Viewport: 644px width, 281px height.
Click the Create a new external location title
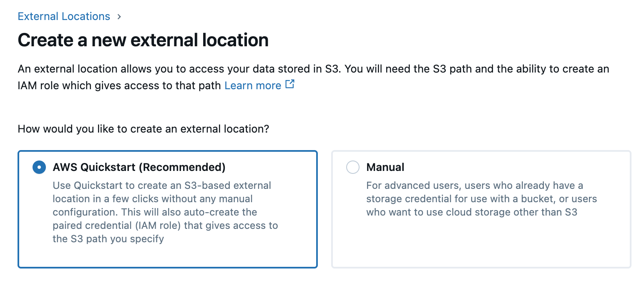click(x=143, y=40)
